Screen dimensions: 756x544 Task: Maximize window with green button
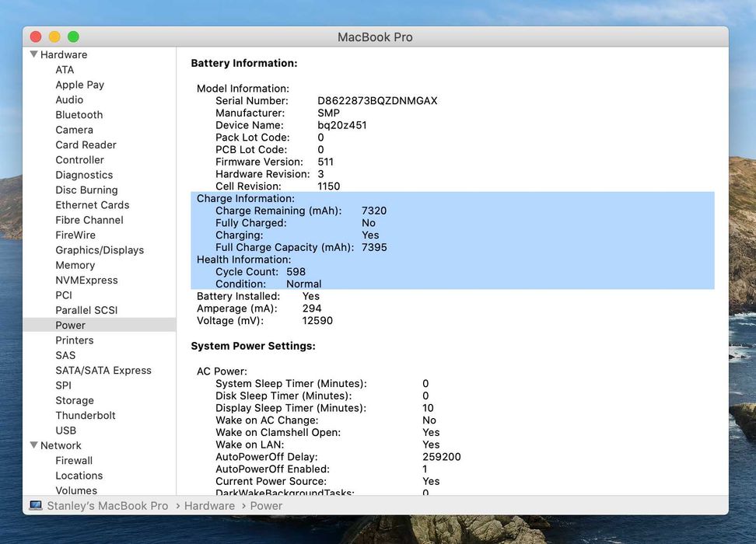point(73,37)
